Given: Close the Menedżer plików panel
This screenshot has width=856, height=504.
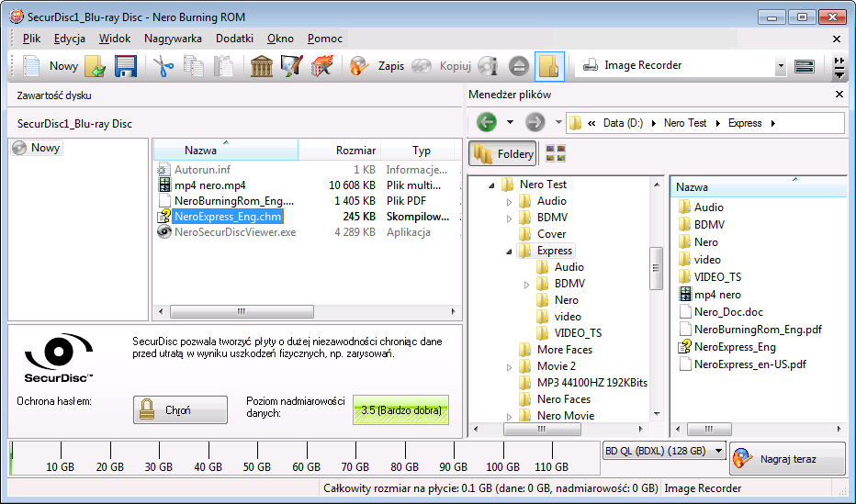Looking at the screenshot, I should click(x=839, y=95).
